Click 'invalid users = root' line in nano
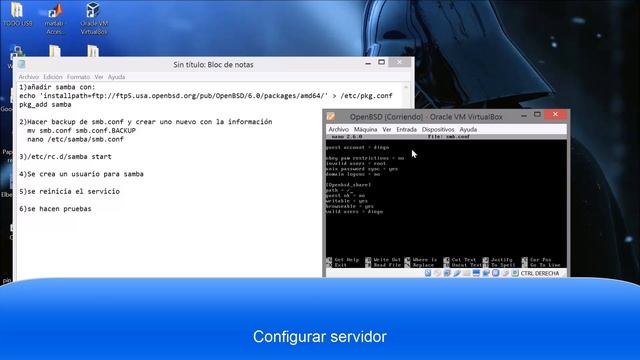The height and width of the screenshot is (360, 640). [x=356, y=163]
